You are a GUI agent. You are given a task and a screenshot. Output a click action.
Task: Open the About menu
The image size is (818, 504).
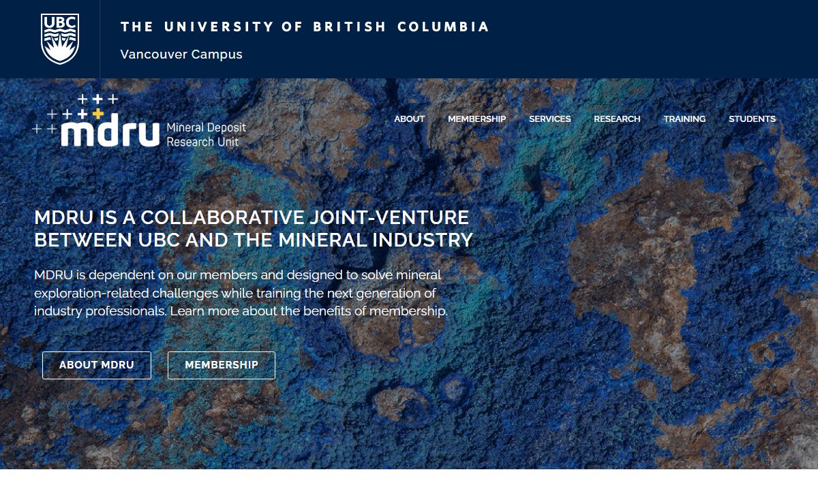[x=409, y=119]
